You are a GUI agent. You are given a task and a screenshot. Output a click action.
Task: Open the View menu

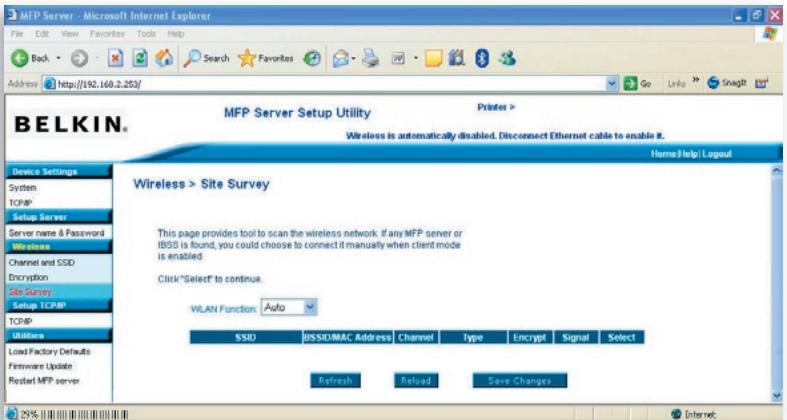(x=70, y=34)
